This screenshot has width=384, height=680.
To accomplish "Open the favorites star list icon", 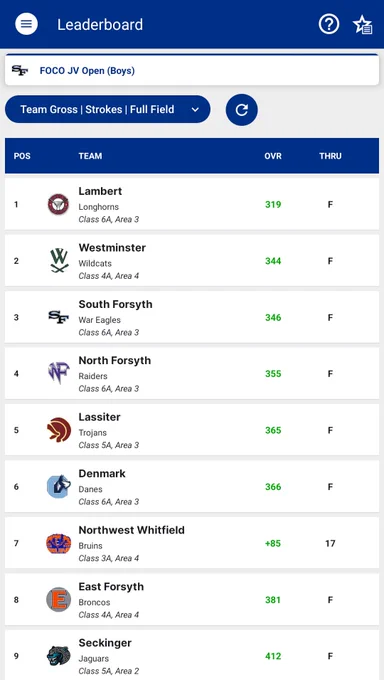I will click(362, 25).
